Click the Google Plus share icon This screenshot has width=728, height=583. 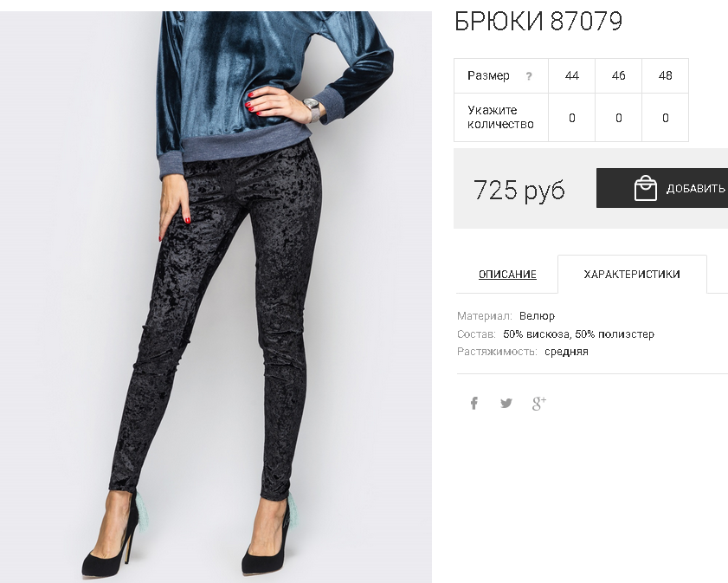tap(538, 403)
